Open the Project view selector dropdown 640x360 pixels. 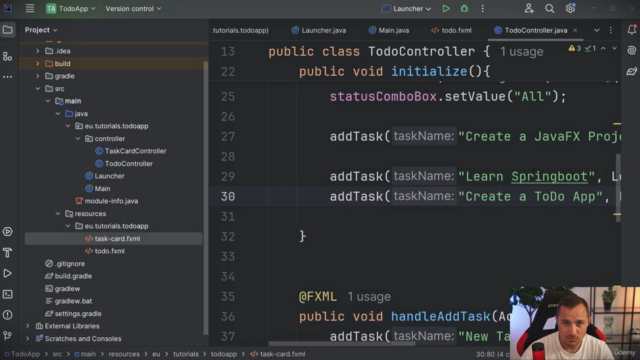point(41,30)
